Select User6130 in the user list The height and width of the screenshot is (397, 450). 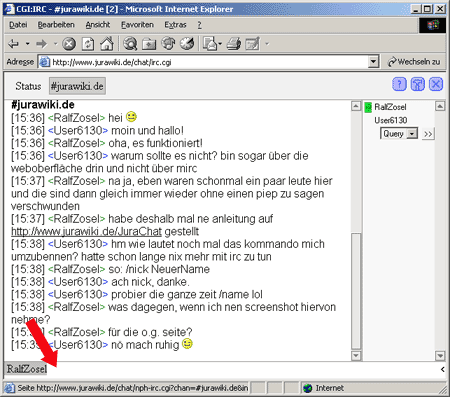[391, 120]
